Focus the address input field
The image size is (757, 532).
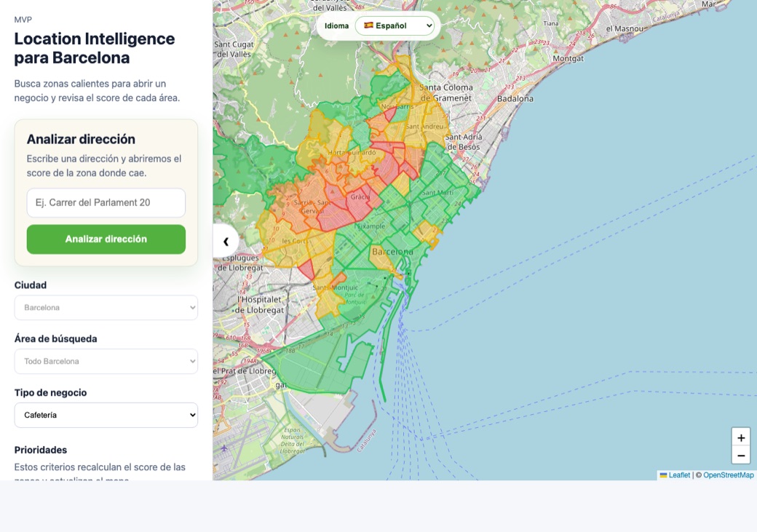(106, 203)
